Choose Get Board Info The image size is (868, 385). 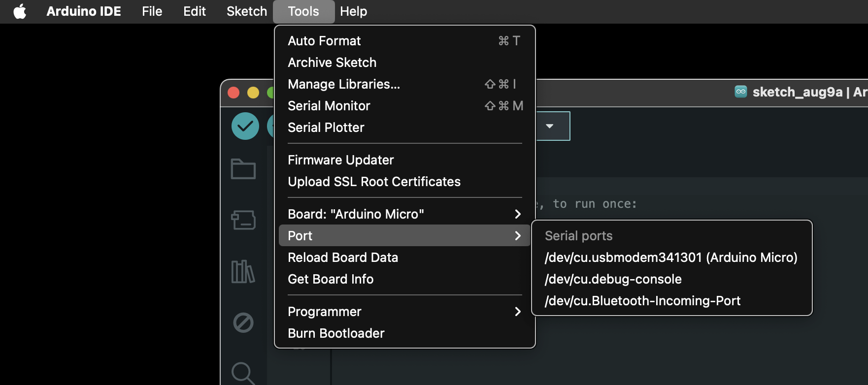[x=404, y=279]
